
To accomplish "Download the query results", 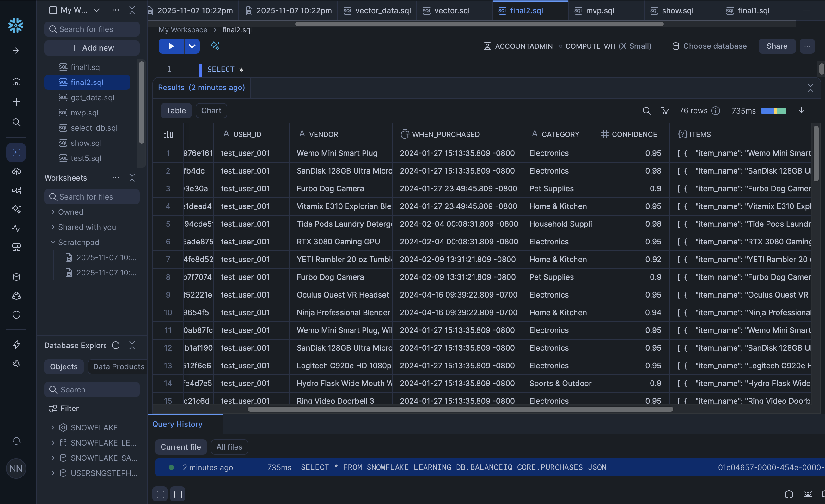I will click(801, 111).
